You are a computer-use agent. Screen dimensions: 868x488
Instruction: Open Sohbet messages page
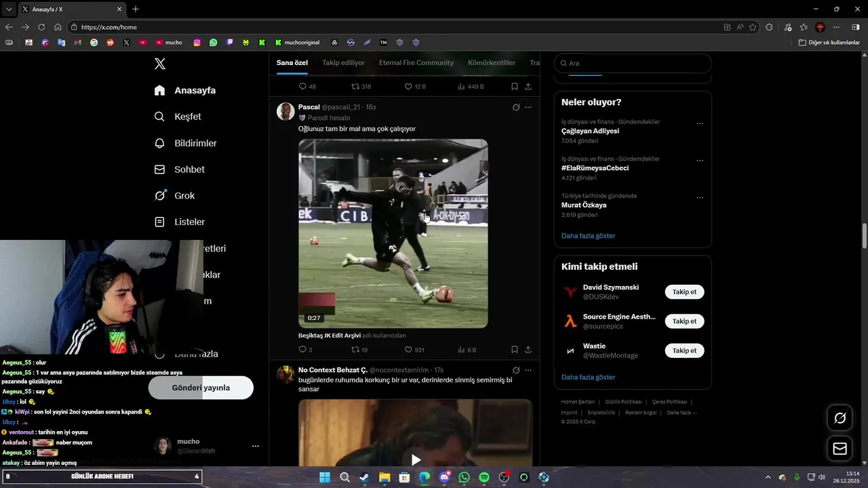coord(179,169)
